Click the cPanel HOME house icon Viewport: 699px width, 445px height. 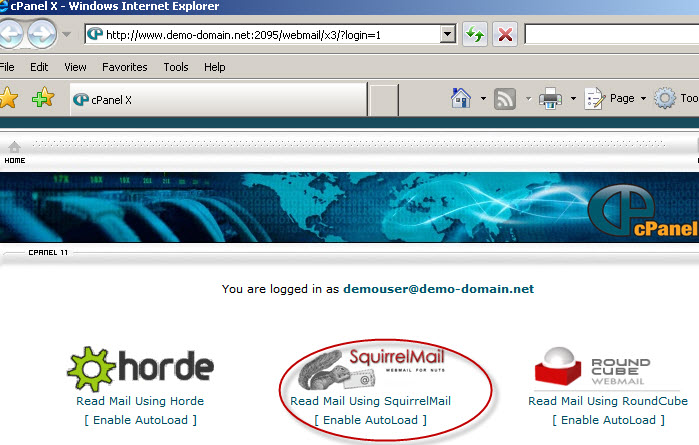tap(14, 147)
